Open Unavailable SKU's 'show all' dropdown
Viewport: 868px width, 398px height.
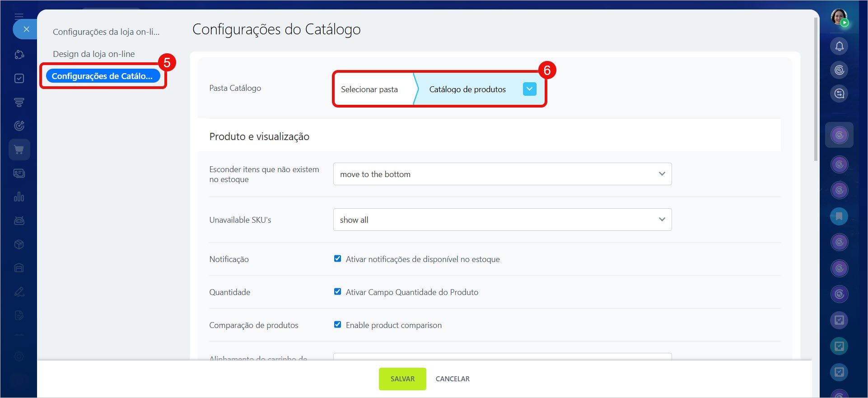(x=502, y=220)
